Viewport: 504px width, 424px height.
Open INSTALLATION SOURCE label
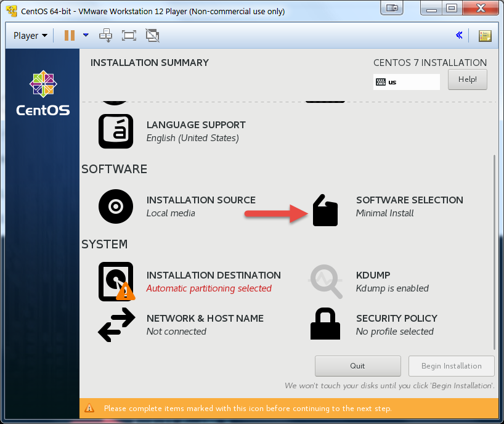[201, 200]
